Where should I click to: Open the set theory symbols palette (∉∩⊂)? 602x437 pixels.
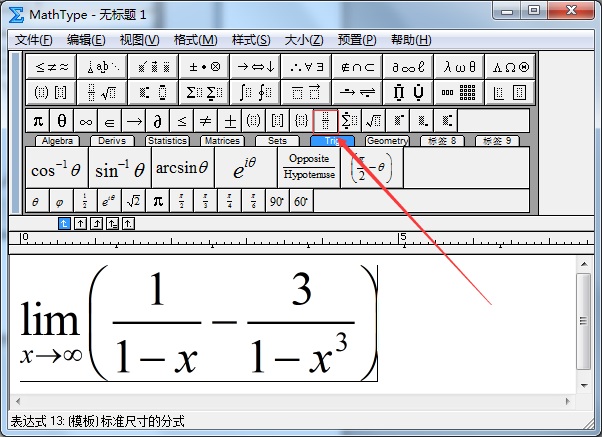357,67
